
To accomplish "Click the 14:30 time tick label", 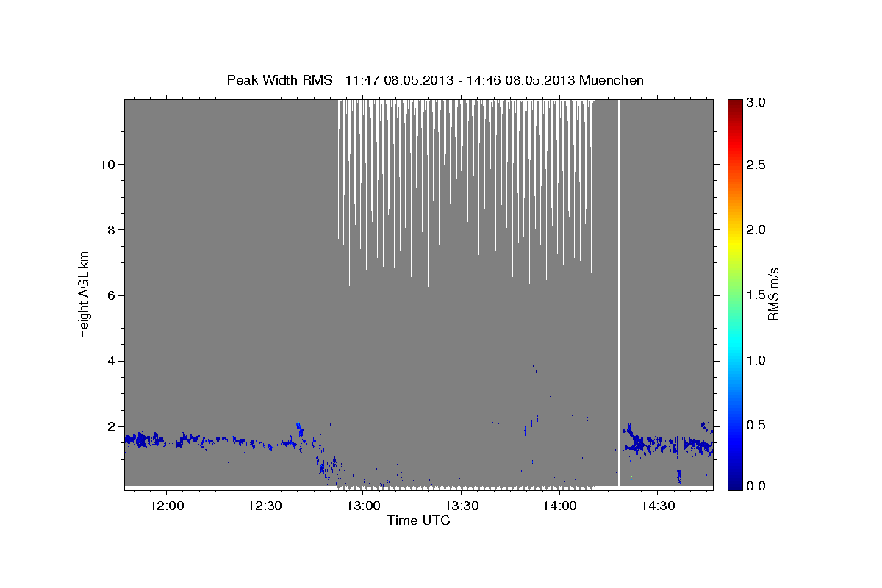I will coord(657,506).
